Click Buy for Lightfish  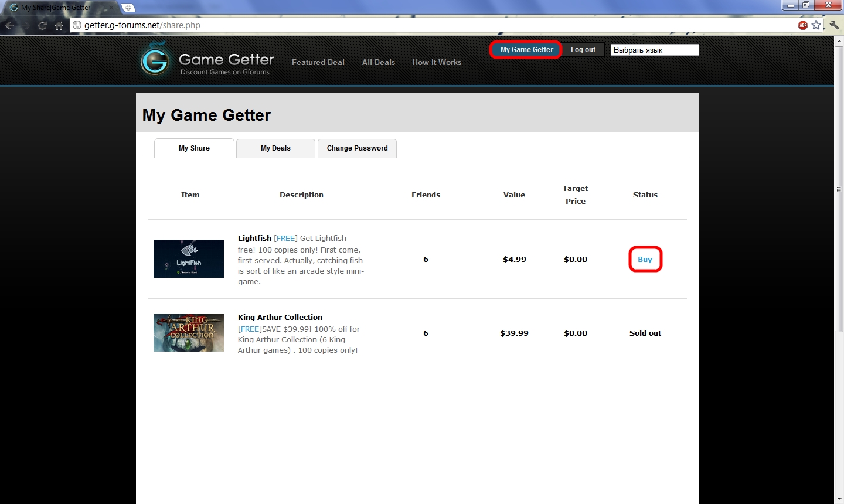pyautogui.click(x=645, y=259)
